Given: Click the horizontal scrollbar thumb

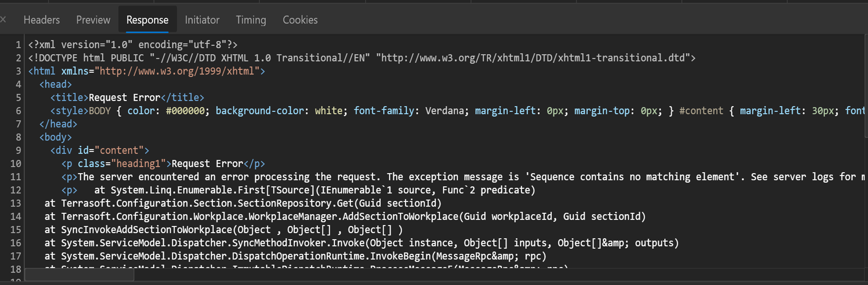Looking at the screenshot, I should (x=79, y=275).
